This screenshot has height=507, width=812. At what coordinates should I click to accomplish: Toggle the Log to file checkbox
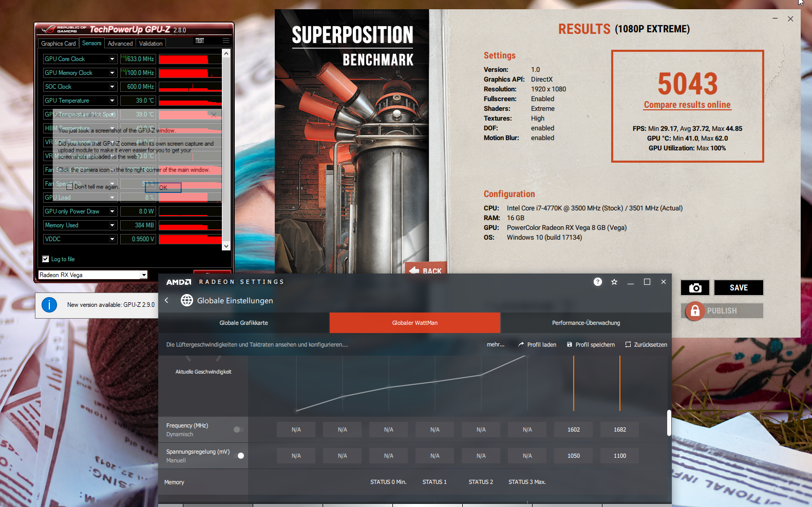click(x=46, y=259)
